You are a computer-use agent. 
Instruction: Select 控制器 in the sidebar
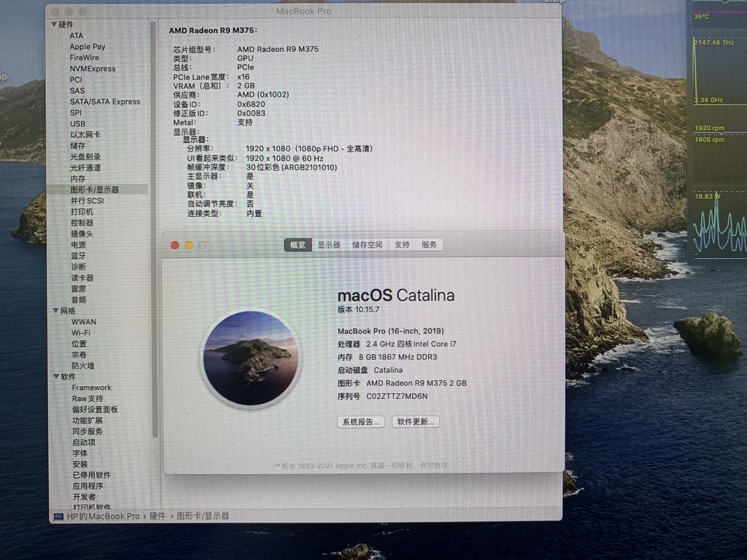[82, 223]
